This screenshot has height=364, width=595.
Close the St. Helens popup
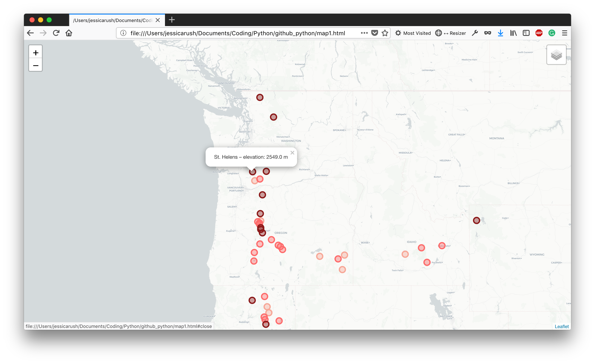(292, 153)
